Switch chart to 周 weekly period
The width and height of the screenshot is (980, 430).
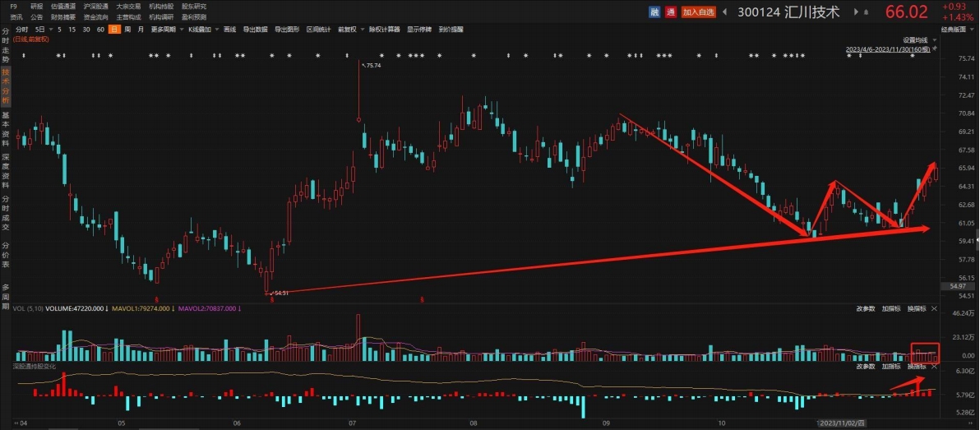point(127,29)
